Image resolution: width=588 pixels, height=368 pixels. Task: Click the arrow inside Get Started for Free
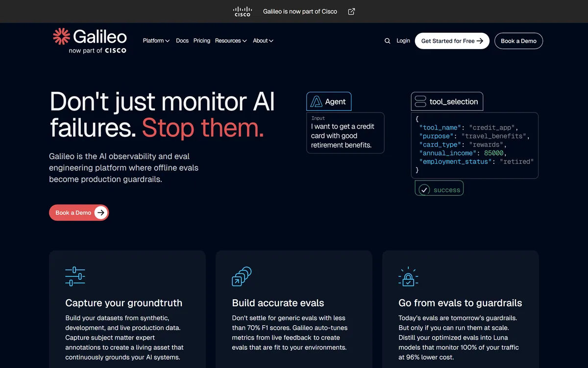[x=480, y=41]
